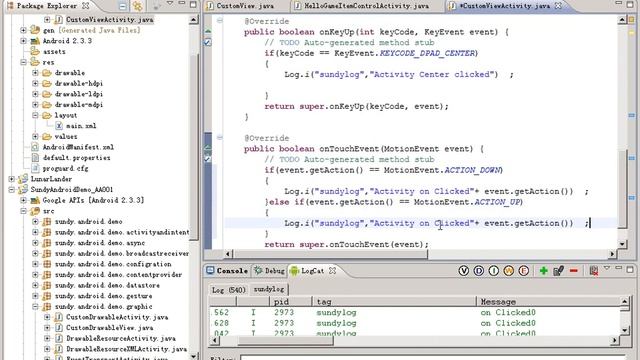Fold the onKeyUp method in editor

(x=220, y=20)
